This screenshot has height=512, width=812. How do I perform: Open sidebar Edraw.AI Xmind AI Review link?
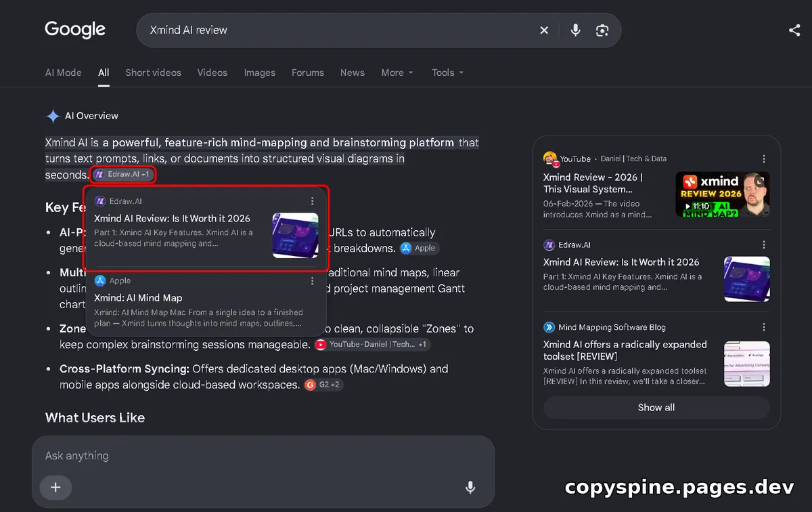pyautogui.click(x=621, y=262)
